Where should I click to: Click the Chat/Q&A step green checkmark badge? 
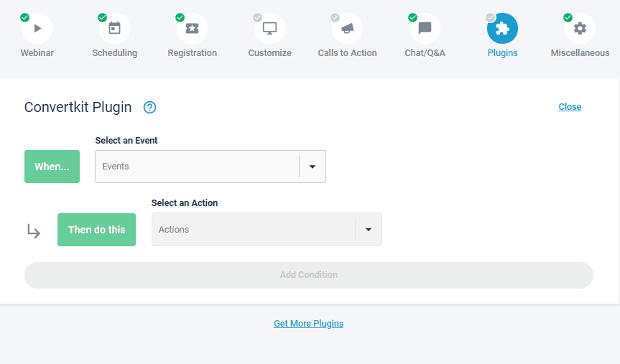point(412,17)
